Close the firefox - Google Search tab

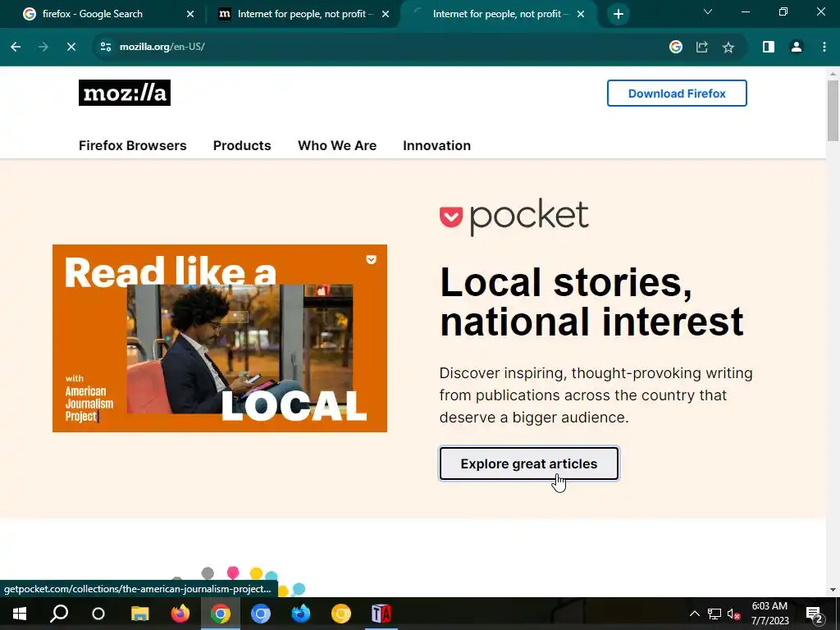190,14
